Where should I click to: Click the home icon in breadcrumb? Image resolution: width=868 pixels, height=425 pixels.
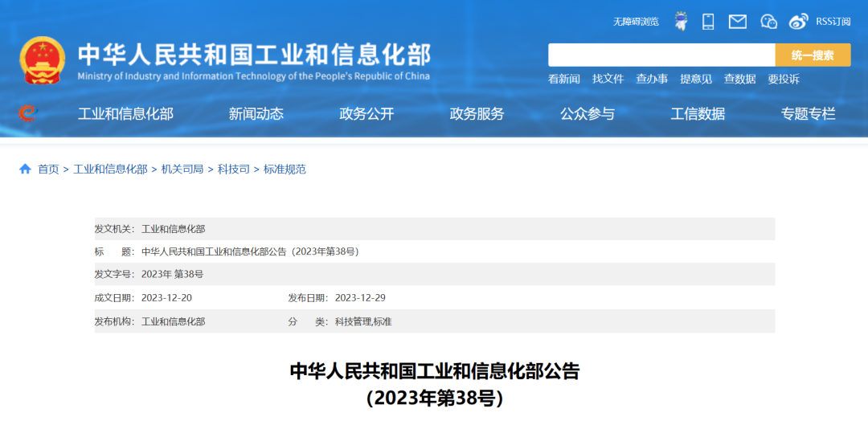pyautogui.click(x=25, y=169)
